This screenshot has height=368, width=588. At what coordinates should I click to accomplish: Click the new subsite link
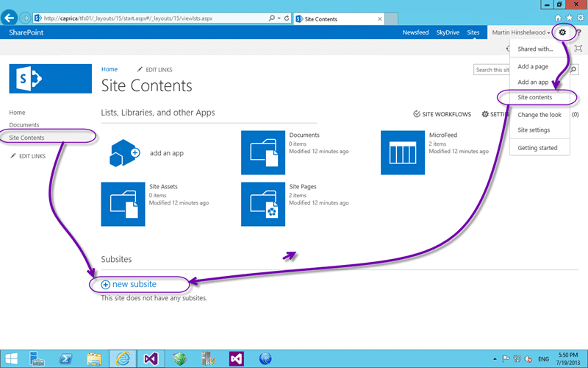[x=129, y=284]
